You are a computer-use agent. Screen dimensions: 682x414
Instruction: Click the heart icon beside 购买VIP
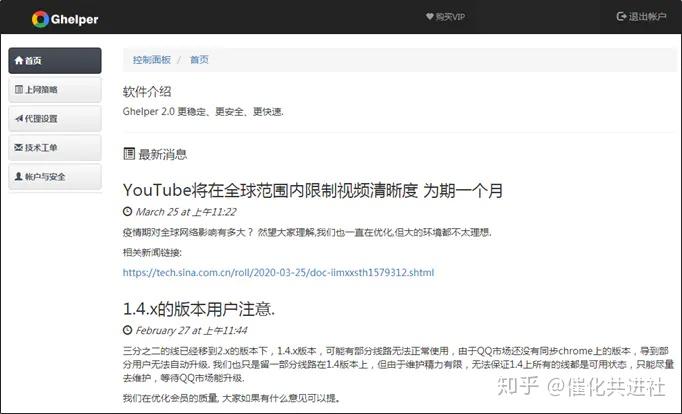429,17
